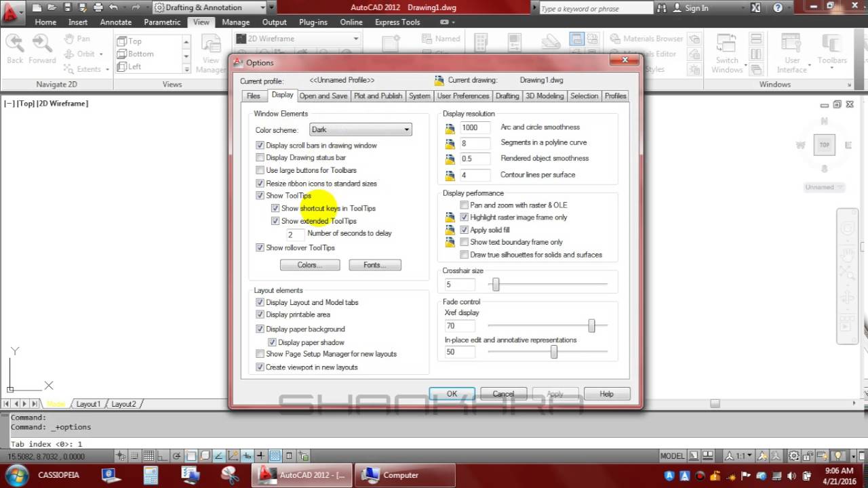The width and height of the screenshot is (868, 488).
Task: Toggle Lineweight display in status bar
Action: click(x=261, y=455)
